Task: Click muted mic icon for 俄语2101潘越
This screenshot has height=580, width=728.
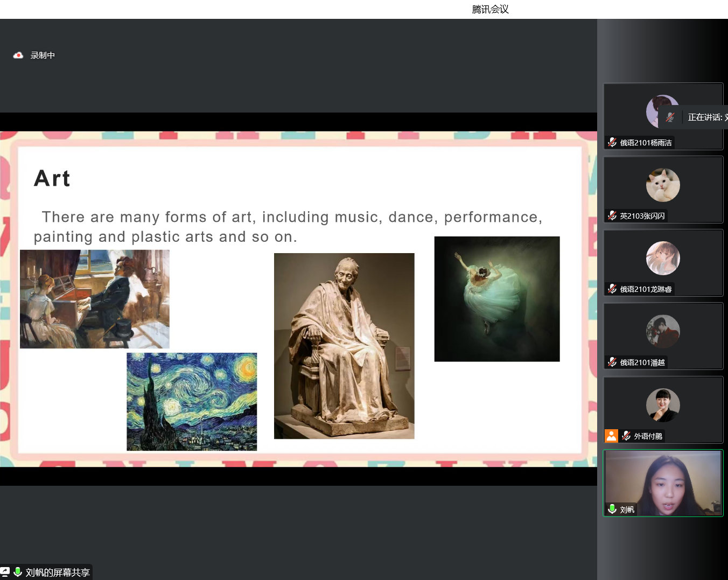Action: pyautogui.click(x=612, y=362)
